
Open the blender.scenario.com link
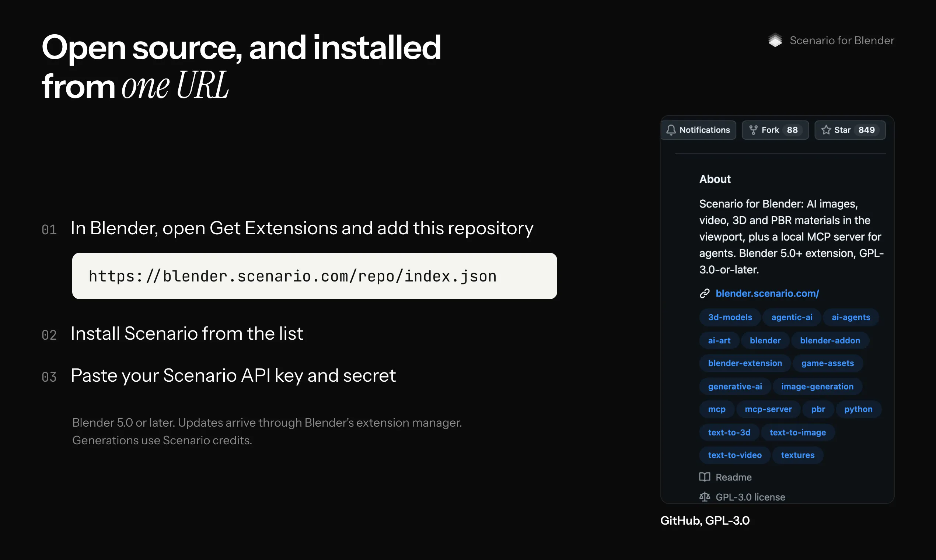tap(767, 293)
